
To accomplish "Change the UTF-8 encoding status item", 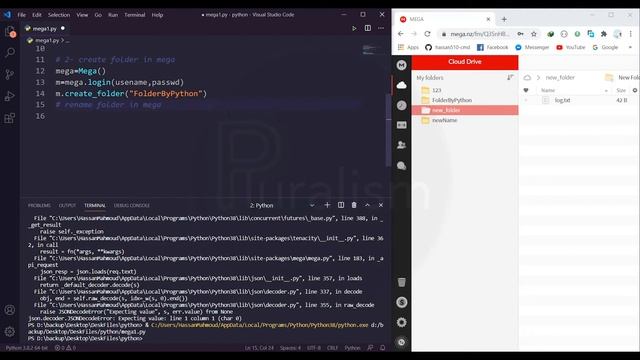I will pyautogui.click(x=314, y=348).
